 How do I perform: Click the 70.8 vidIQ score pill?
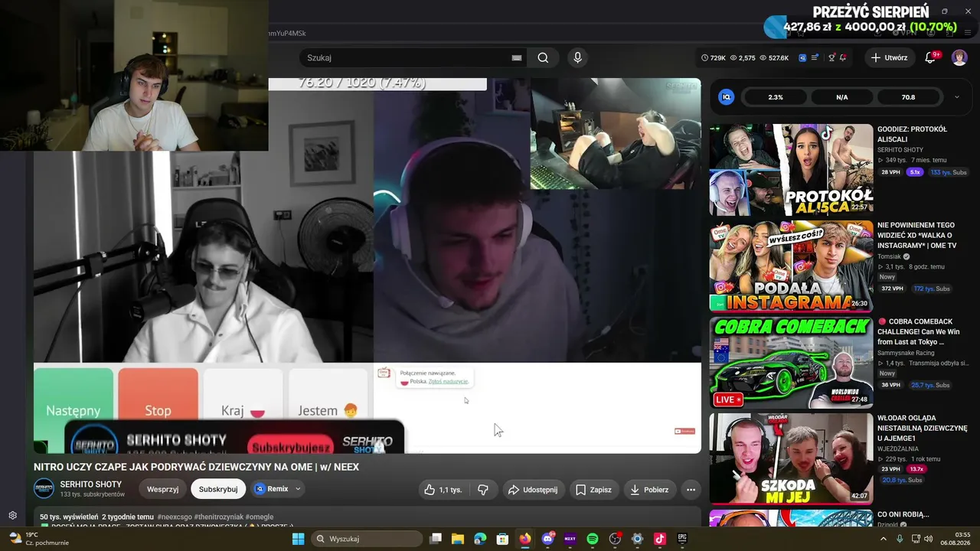908,97
